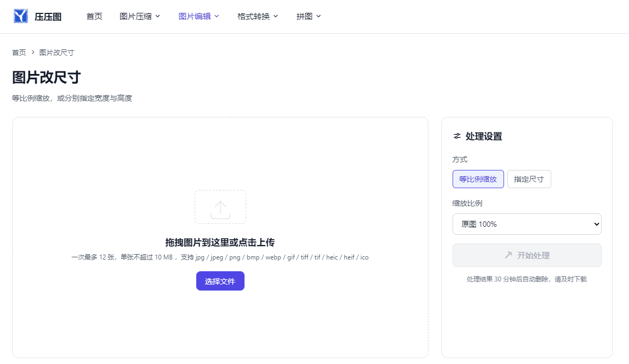Click the 等比例缩放，或分别指定宽度与高度 subtitle
This screenshot has height=364, width=629.
(x=72, y=98)
